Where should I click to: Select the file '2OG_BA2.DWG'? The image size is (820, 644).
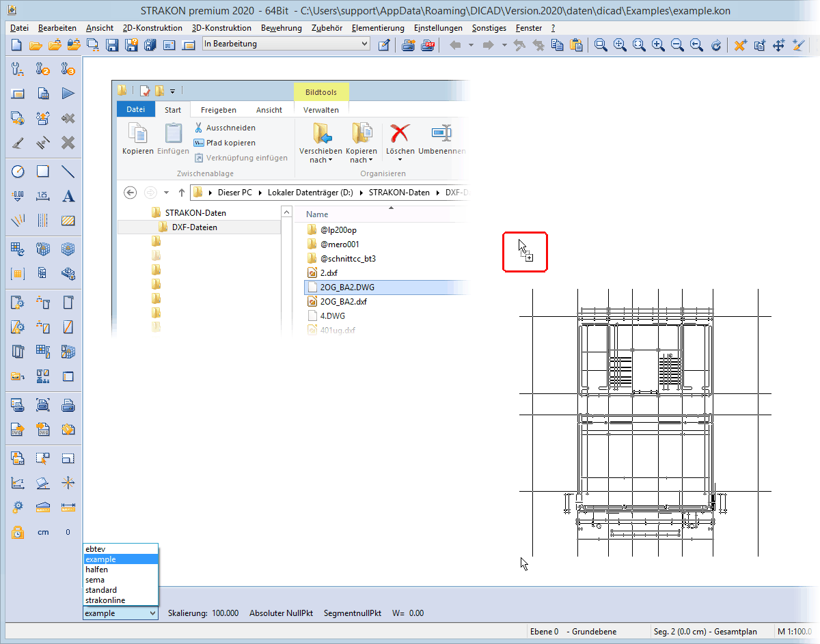(347, 288)
